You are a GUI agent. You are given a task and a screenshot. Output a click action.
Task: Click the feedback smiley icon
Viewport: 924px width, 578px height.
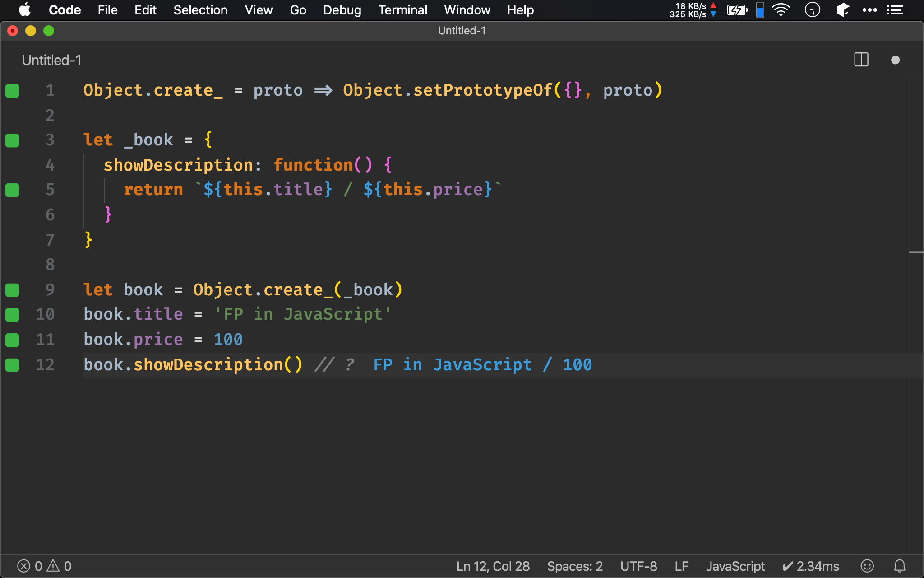click(x=867, y=566)
